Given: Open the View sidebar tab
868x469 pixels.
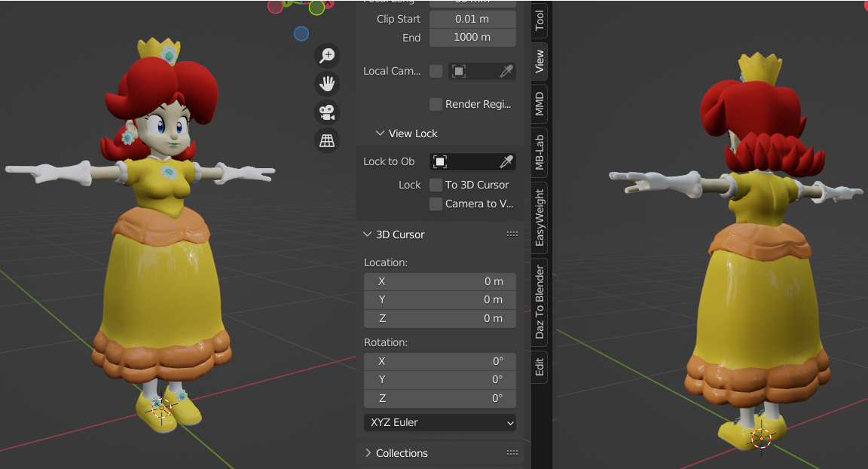Looking at the screenshot, I should (x=539, y=62).
